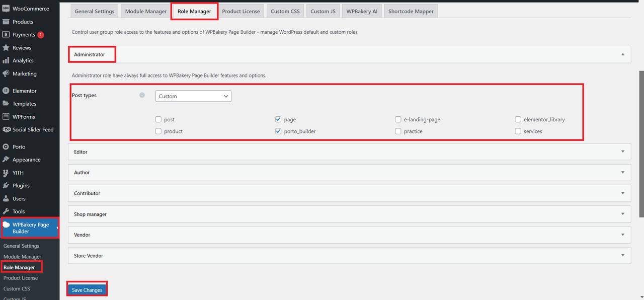The image size is (644, 300).
Task: Tick the elementor_library checkbox
Action: (518, 120)
